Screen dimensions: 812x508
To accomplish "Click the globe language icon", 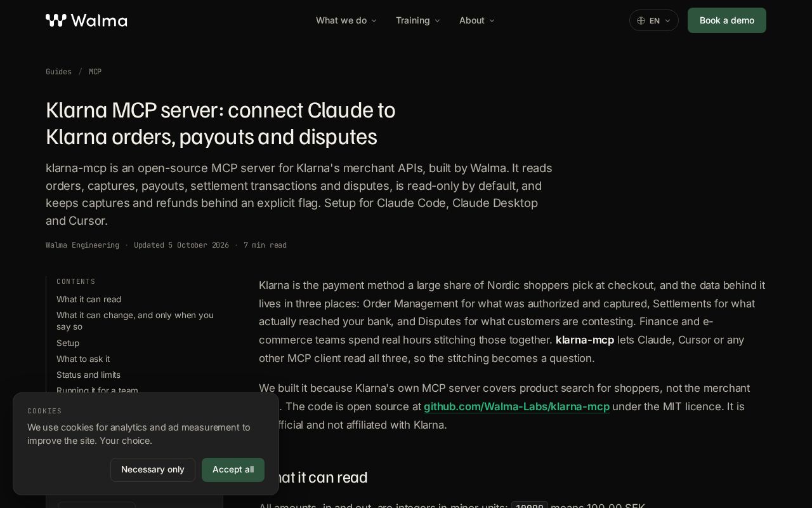I will [x=641, y=20].
